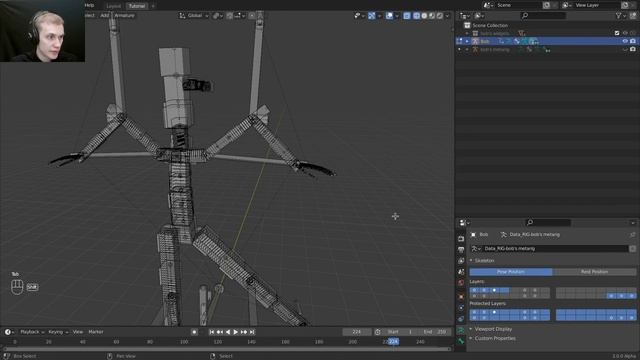The height and width of the screenshot is (360, 640).
Task: Toggle eye of bob's metarig row
Action: click(x=625, y=49)
